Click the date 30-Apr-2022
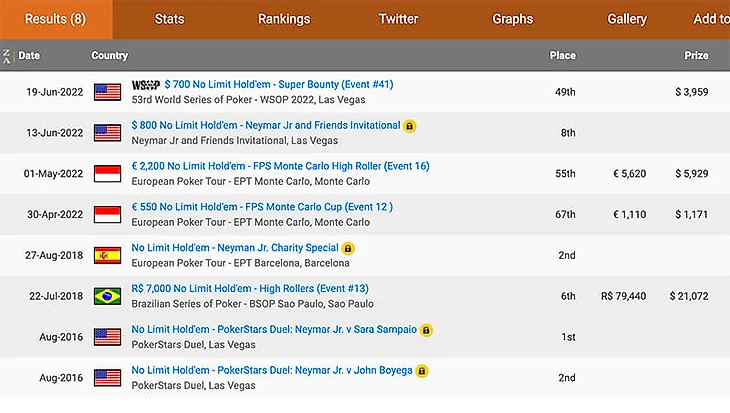The width and height of the screenshot is (730, 413). (x=55, y=215)
